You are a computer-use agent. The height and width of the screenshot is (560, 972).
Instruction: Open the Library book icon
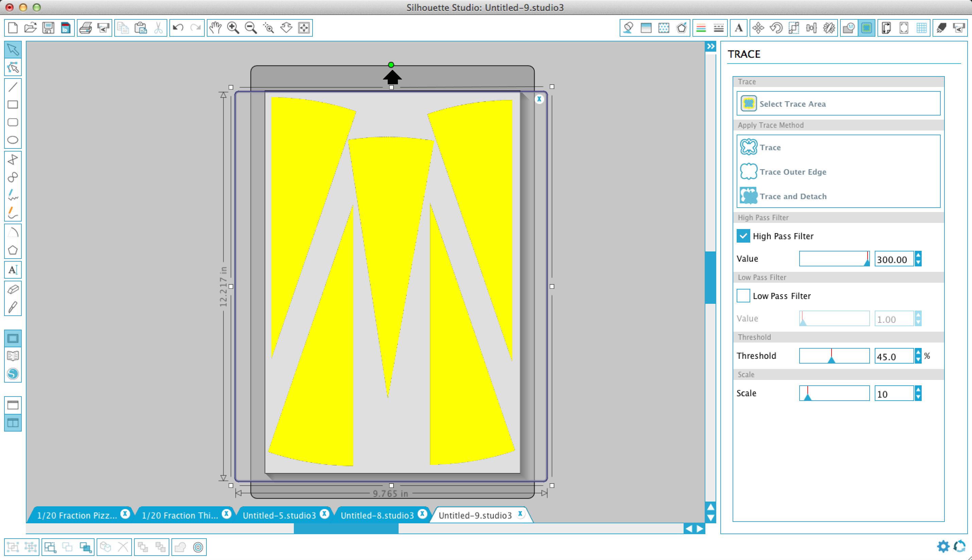coord(13,356)
